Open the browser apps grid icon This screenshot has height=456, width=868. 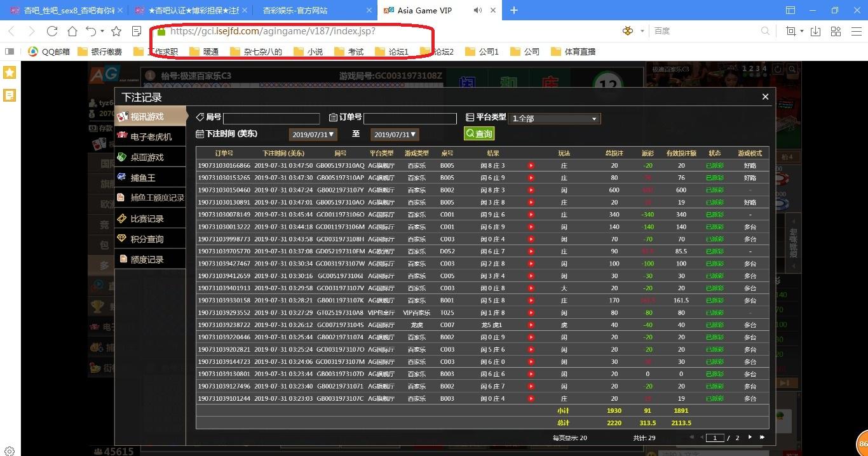(x=836, y=31)
